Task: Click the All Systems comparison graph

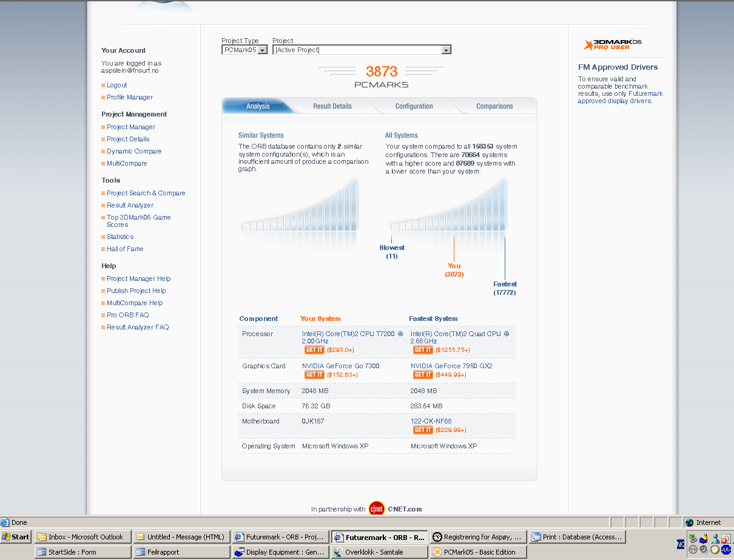Action: (x=448, y=206)
